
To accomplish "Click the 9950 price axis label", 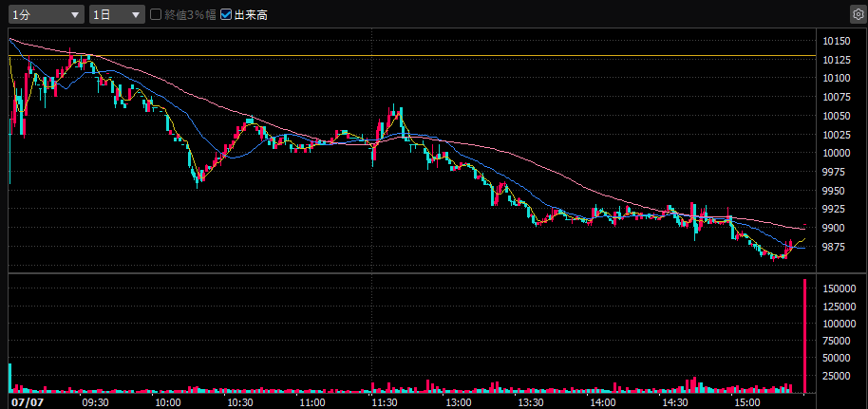I will coord(834,191).
